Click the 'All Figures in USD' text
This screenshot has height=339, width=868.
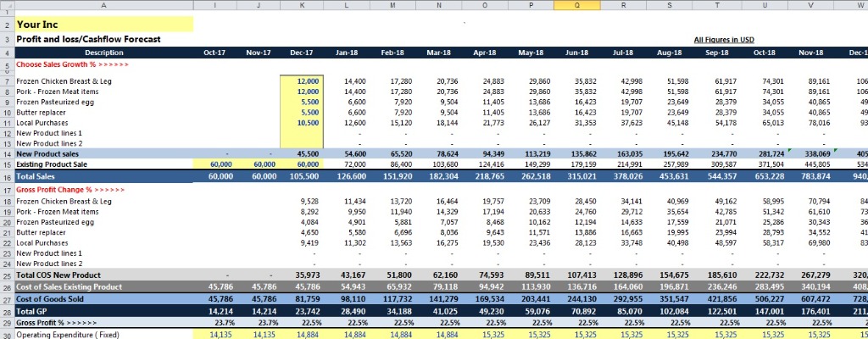(x=723, y=40)
